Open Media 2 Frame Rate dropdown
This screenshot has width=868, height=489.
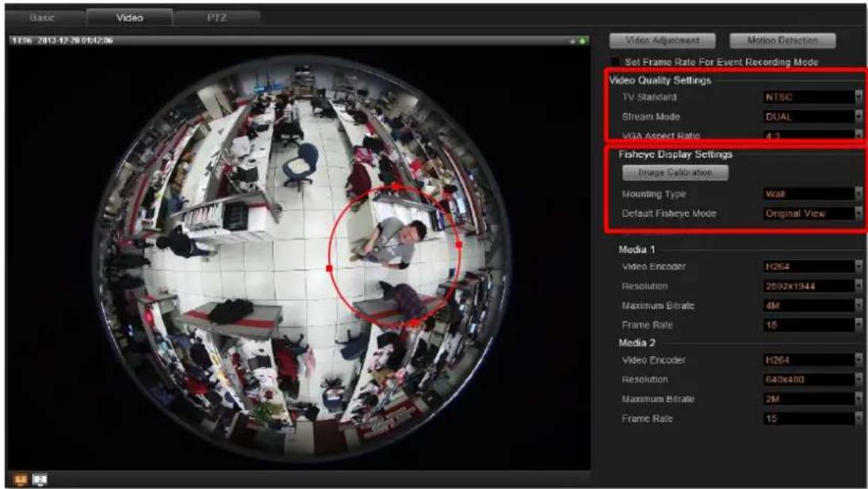[812, 418]
